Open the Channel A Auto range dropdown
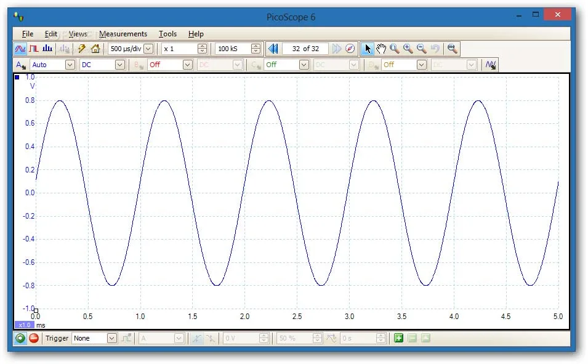The height and width of the screenshot is (364, 588). (x=70, y=65)
